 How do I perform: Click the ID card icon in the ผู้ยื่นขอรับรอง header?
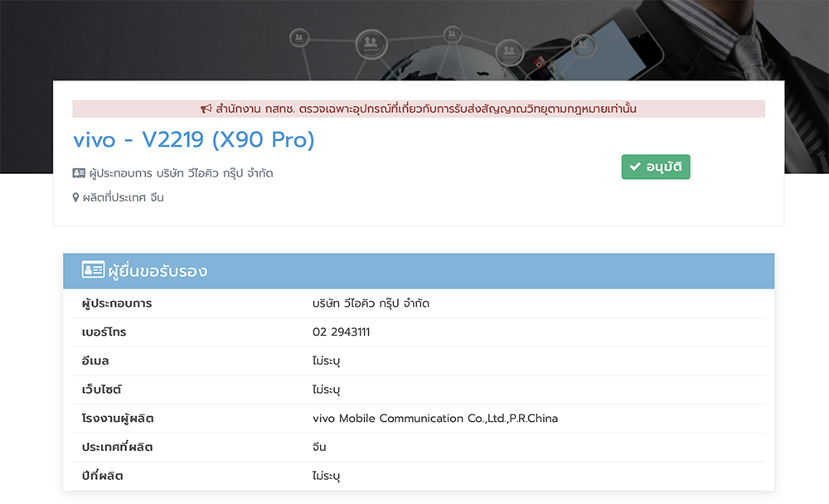(x=93, y=270)
